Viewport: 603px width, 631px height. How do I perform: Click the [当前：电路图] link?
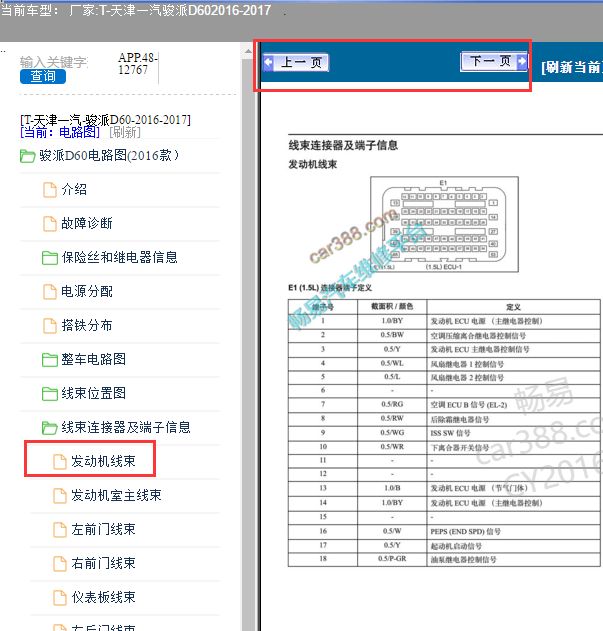click(60, 132)
